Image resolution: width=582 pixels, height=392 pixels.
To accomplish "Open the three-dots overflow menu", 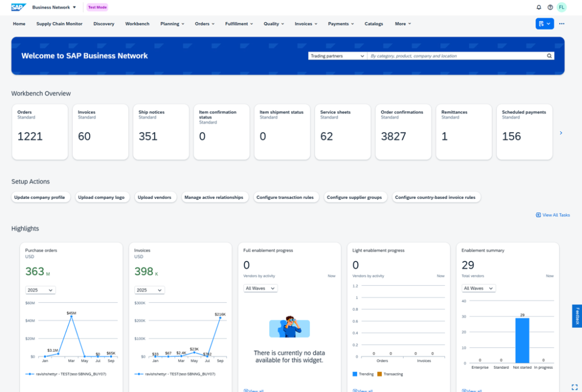I will pos(562,24).
